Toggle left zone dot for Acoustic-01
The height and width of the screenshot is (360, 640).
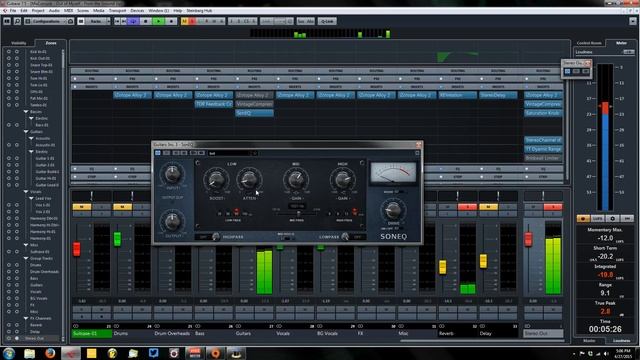(x=9, y=145)
